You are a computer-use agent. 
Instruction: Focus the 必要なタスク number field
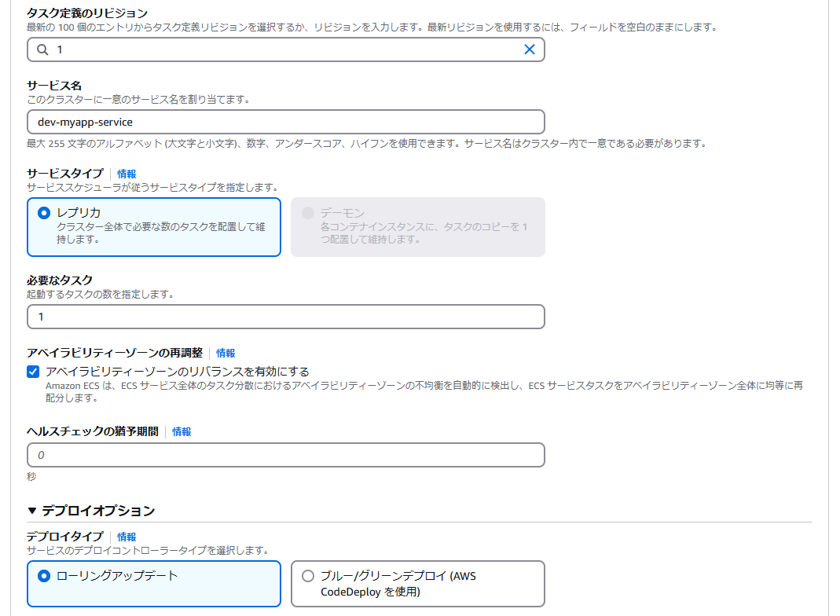tap(285, 317)
